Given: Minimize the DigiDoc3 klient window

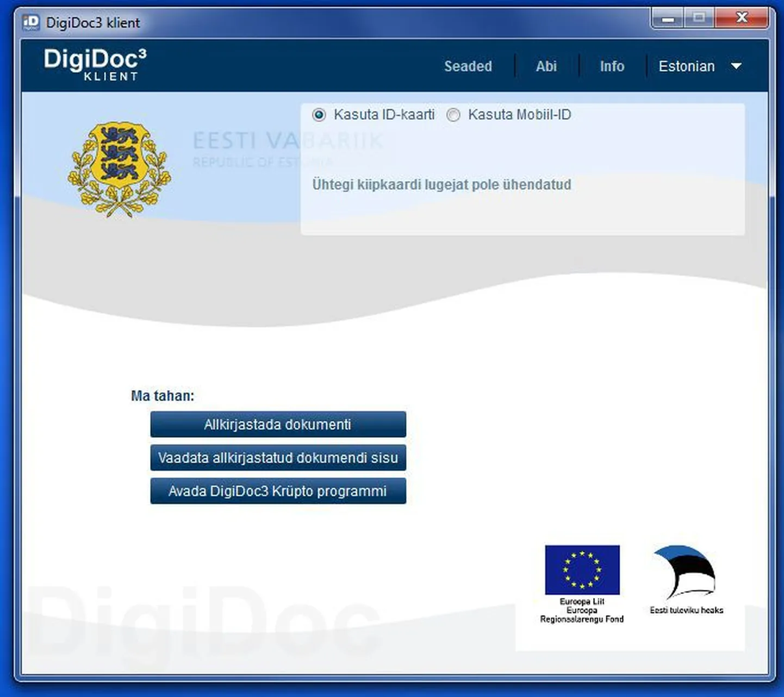Looking at the screenshot, I should coord(668,19).
